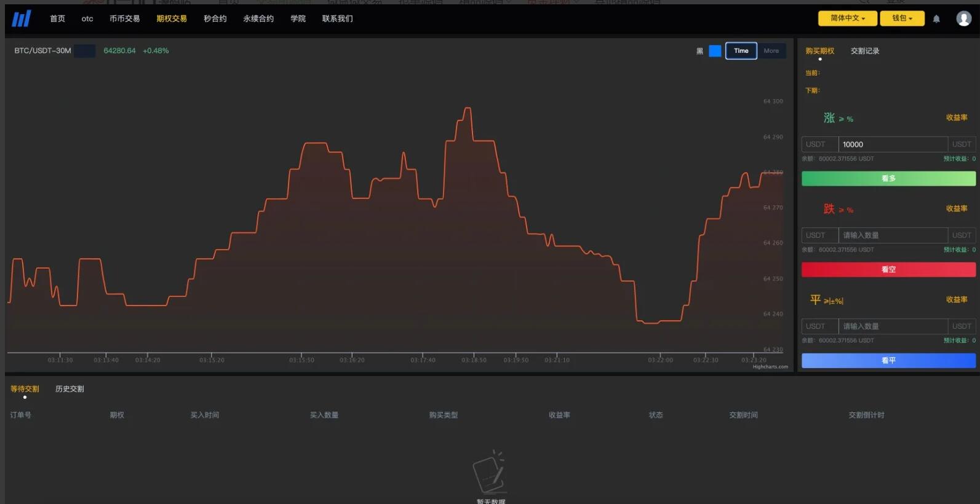This screenshot has height=504, width=980.
Task: Switch chart to More view
Action: click(x=771, y=51)
